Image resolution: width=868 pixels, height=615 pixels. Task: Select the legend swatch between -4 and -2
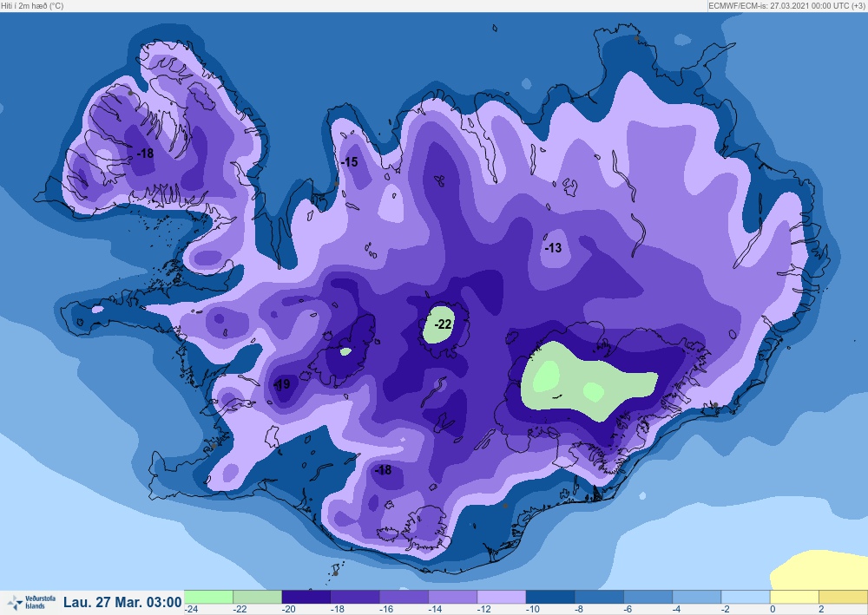(697, 598)
